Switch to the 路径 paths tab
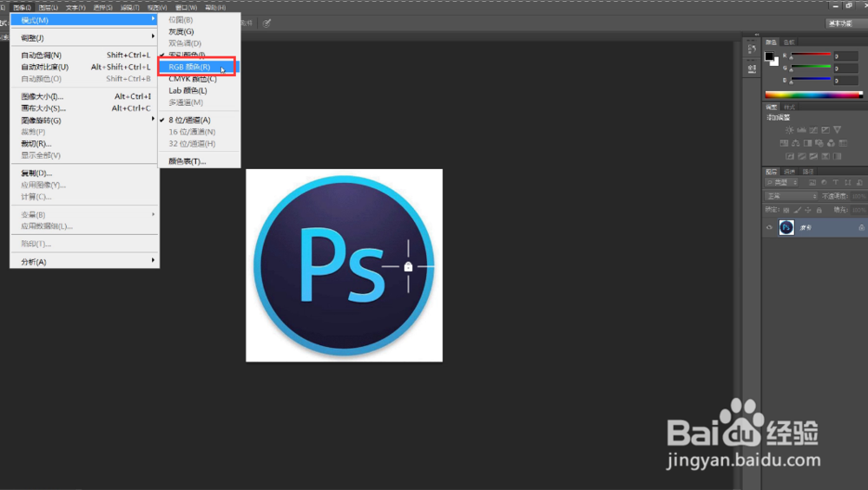This screenshot has width=868, height=490. pos(808,172)
